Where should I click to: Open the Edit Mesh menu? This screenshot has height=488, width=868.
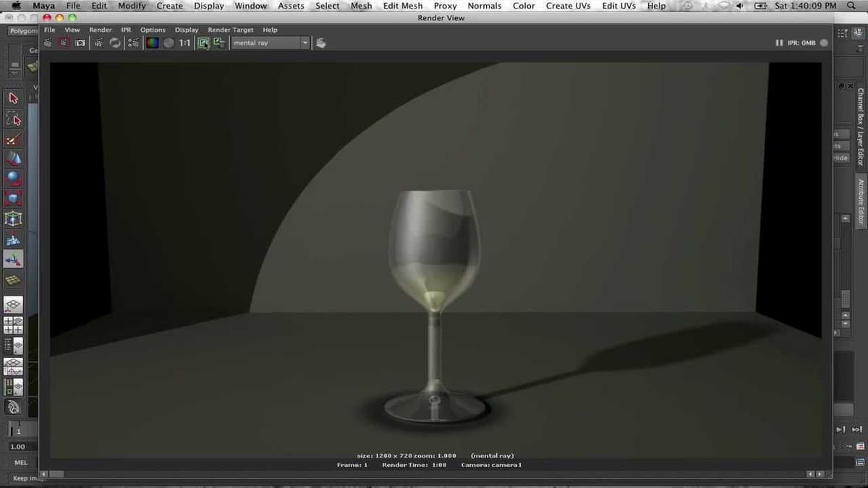(x=402, y=6)
